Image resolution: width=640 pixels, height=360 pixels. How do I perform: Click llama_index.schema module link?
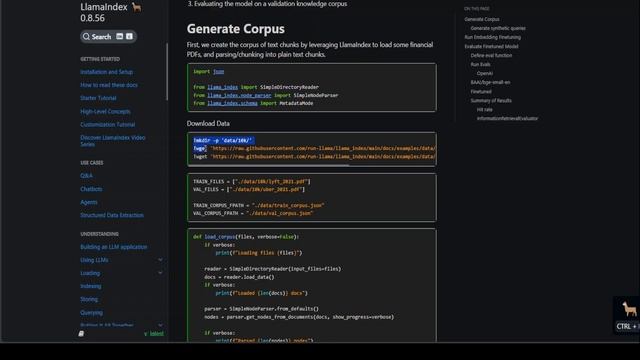pyautogui.click(x=232, y=103)
